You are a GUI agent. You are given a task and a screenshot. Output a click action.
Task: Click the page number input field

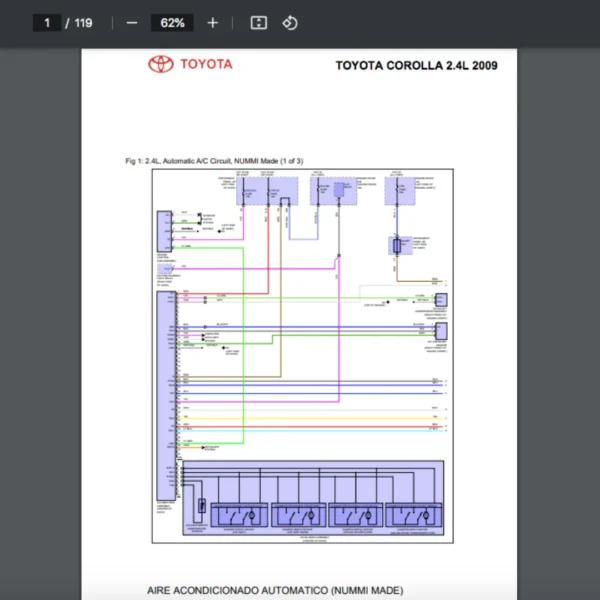[x=46, y=23]
